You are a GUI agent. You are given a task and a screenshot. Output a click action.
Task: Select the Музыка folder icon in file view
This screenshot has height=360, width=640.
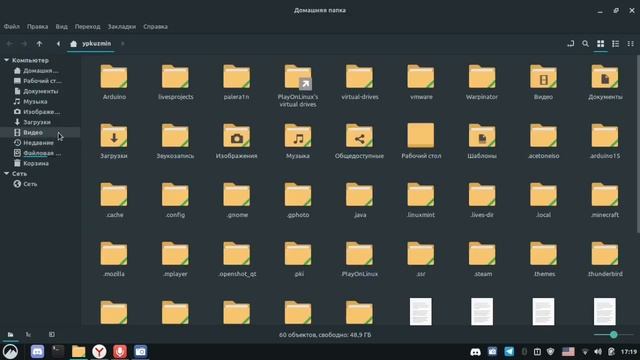[x=298, y=136]
